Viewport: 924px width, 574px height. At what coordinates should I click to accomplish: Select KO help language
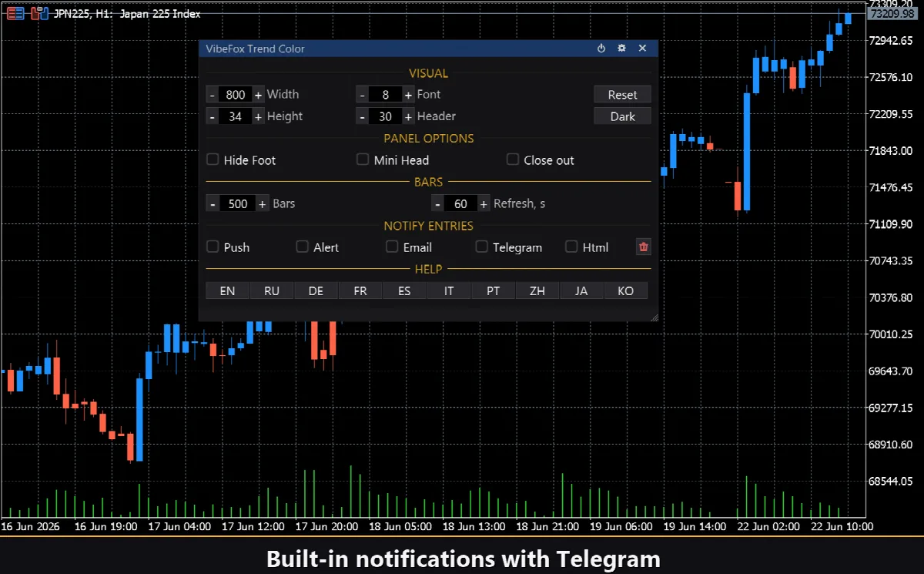click(626, 290)
